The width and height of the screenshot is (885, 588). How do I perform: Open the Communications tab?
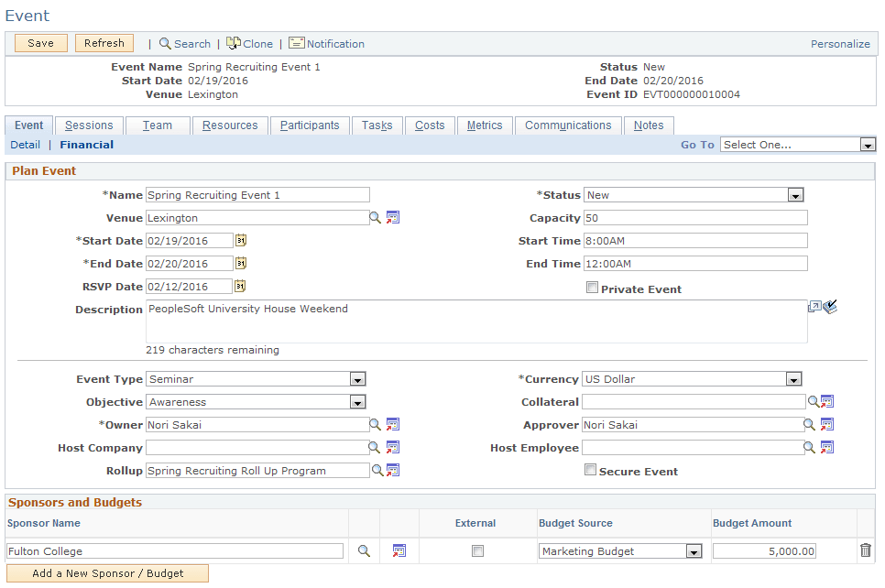tap(568, 125)
